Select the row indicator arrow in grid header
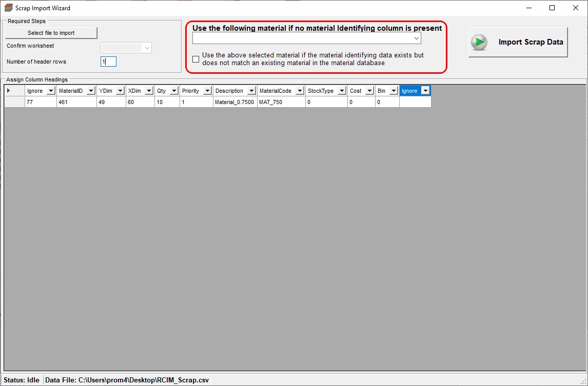The height and width of the screenshot is (386, 588). click(x=8, y=91)
